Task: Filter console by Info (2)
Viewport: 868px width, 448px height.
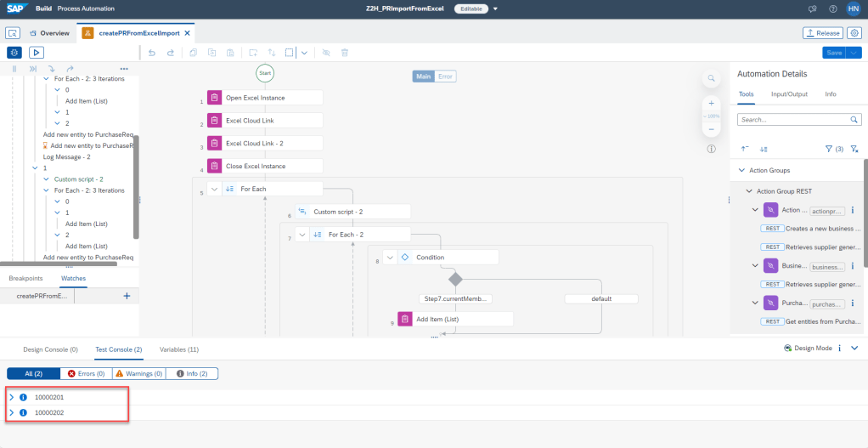Action: tap(192, 373)
